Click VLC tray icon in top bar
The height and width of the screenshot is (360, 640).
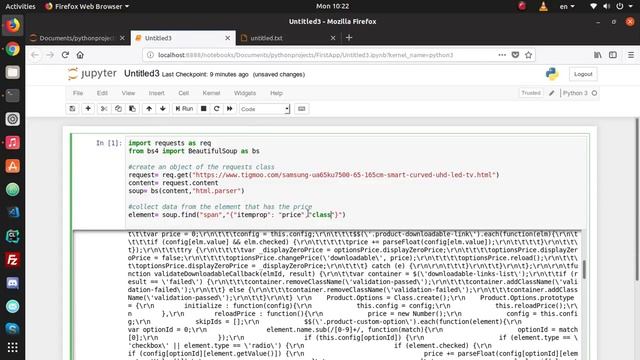[x=543, y=6]
